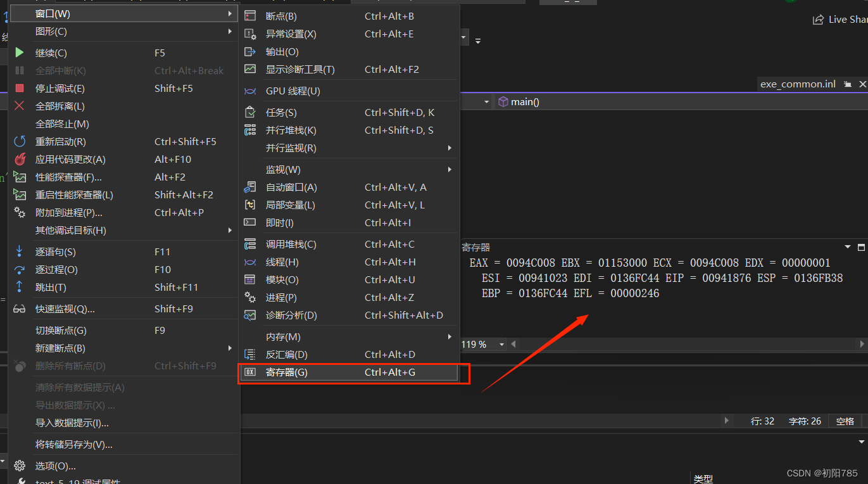Select Save Dump As (将转储另存为)
The width and height of the screenshot is (868, 484).
pos(124,444)
